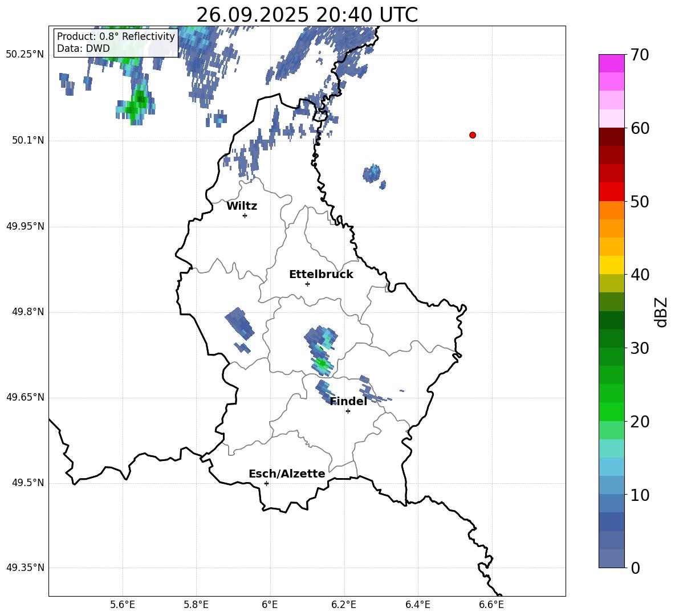The image size is (675, 616).
Task: Click the 5.6°E longitude label
Action: [122, 605]
